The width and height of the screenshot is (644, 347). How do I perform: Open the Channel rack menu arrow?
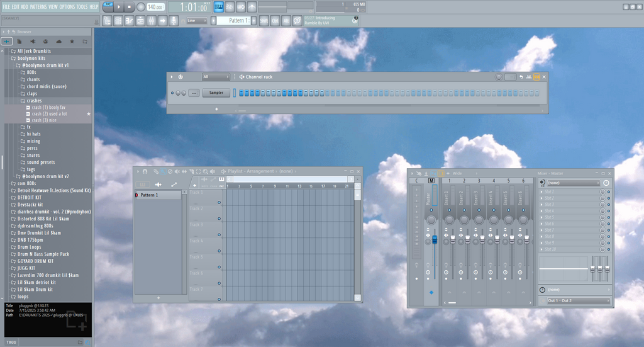coord(172,77)
